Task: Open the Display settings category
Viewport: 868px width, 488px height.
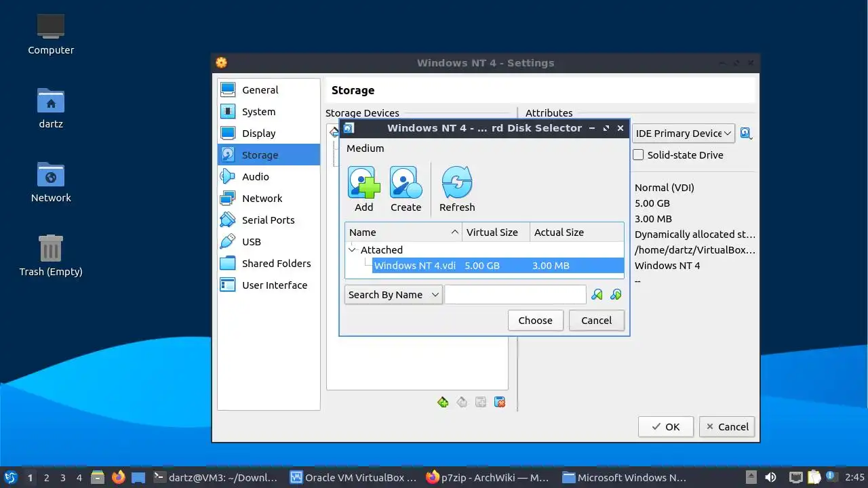Action: pyautogui.click(x=269, y=133)
